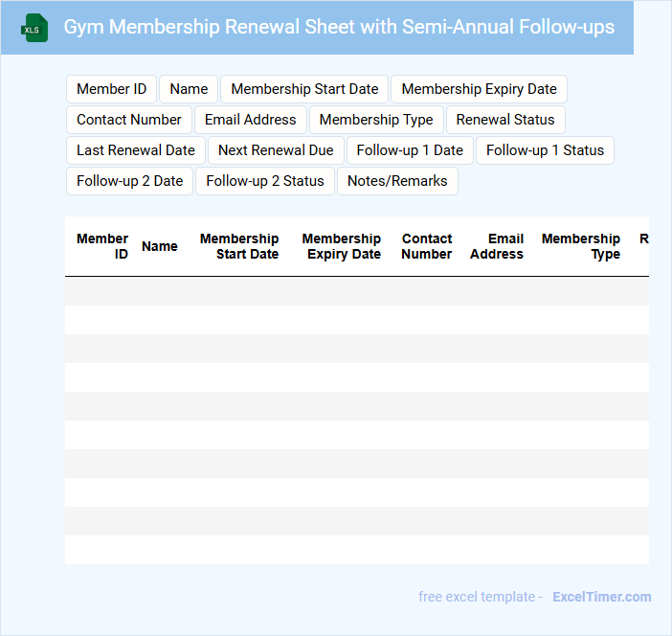This screenshot has height=636, width=672.
Task: Click the green XLS file icon
Action: click(x=35, y=28)
